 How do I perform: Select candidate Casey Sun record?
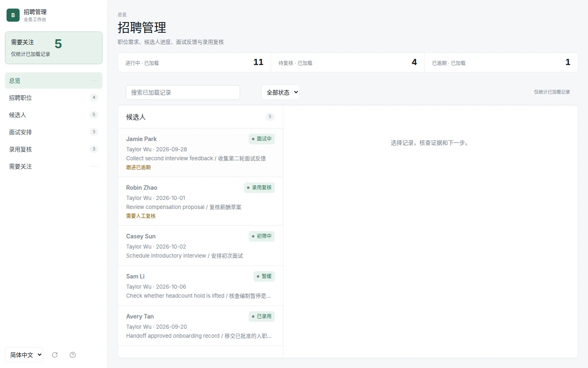click(200, 246)
